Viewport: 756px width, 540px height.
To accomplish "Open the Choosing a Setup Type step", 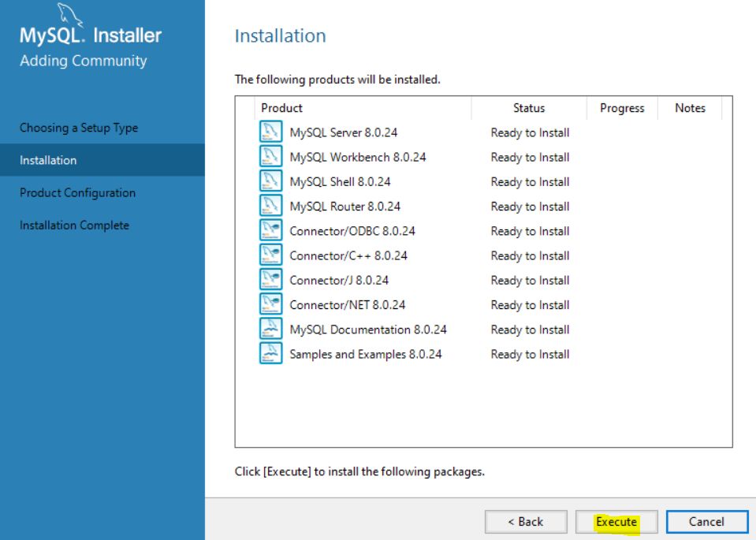I will (79, 128).
